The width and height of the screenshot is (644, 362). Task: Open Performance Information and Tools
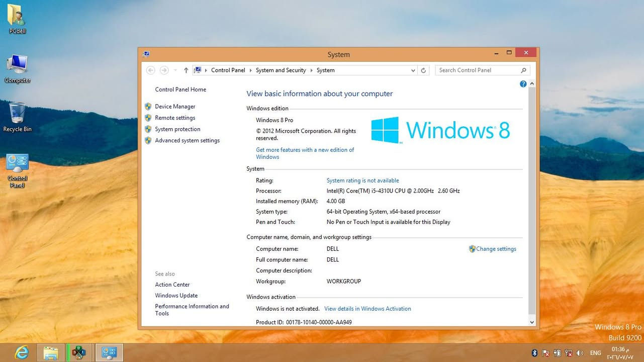coord(192,310)
